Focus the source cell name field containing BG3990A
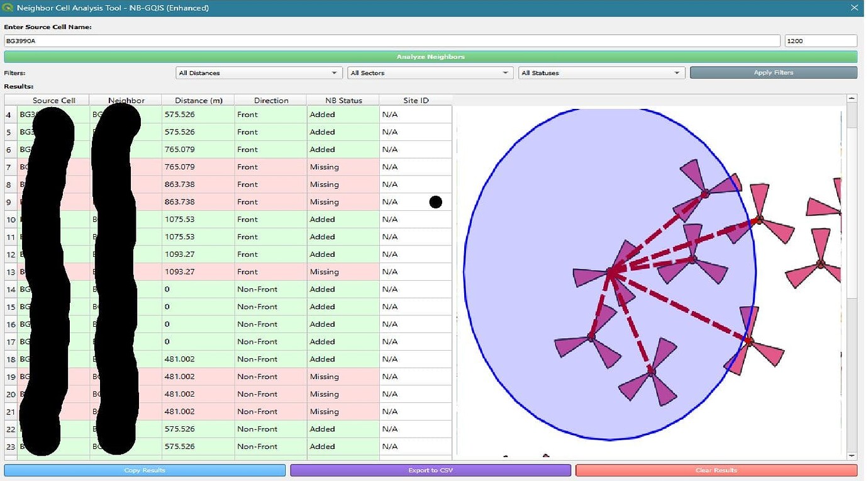 point(392,41)
